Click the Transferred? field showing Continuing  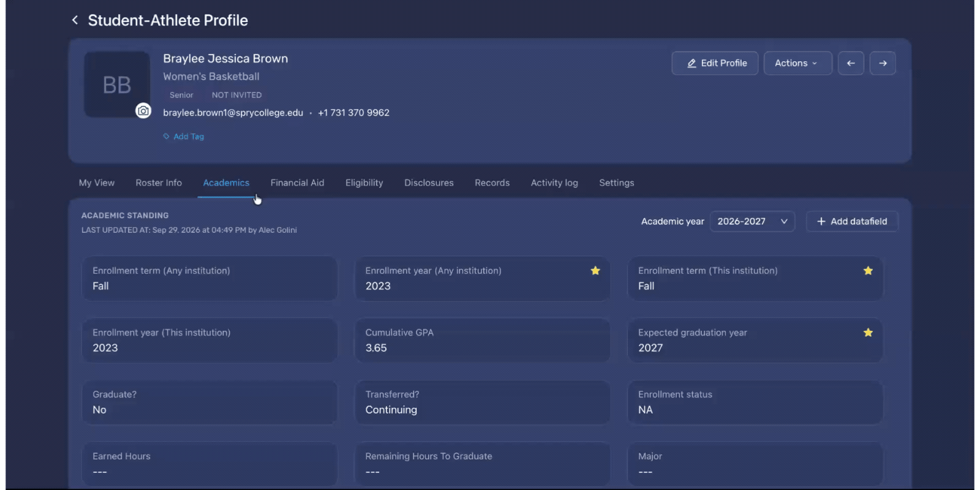click(x=483, y=402)
